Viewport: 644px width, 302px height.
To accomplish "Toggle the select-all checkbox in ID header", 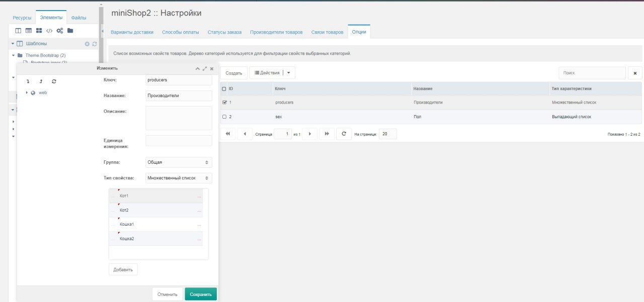I will point(224,89).
